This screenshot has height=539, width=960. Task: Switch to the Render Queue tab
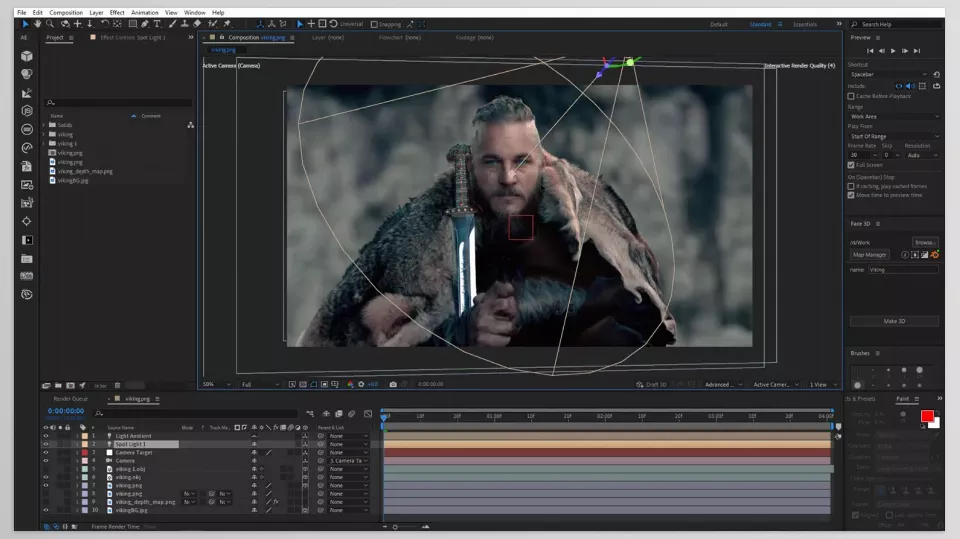click(x=70, y=399)
